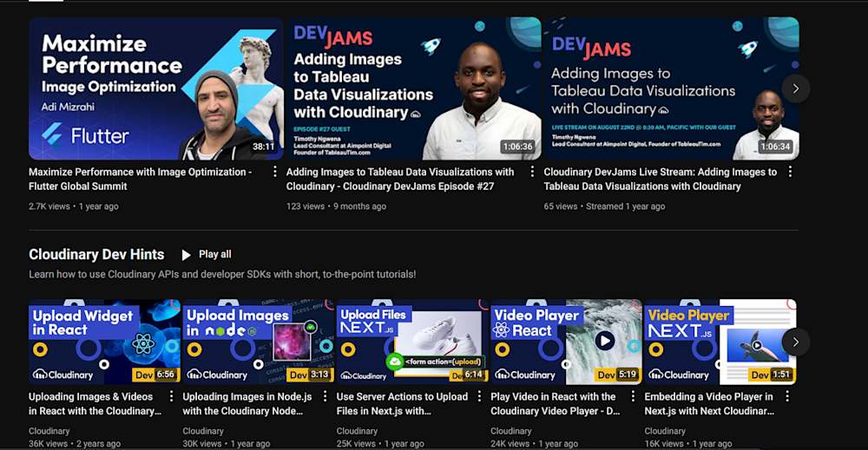Click the '24K views • 1 year ago' text
Viewport: 868px width, 450px height.
(x=534, y=443)
